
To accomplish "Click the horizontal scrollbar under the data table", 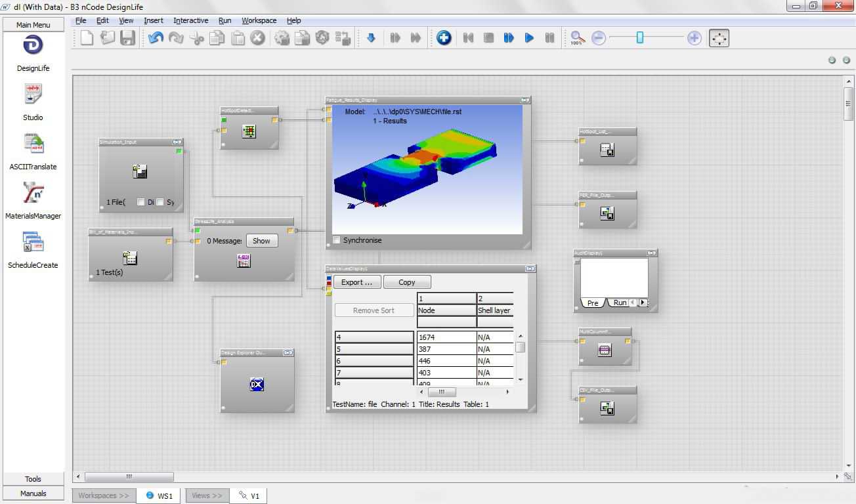I will pos(441,392).
